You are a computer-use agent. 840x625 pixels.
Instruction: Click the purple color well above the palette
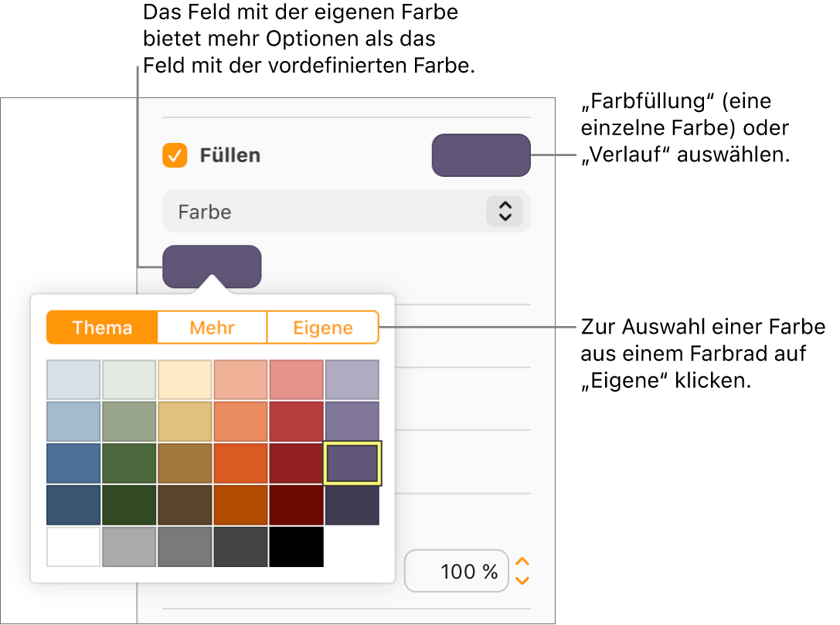(x=212, y=265)
